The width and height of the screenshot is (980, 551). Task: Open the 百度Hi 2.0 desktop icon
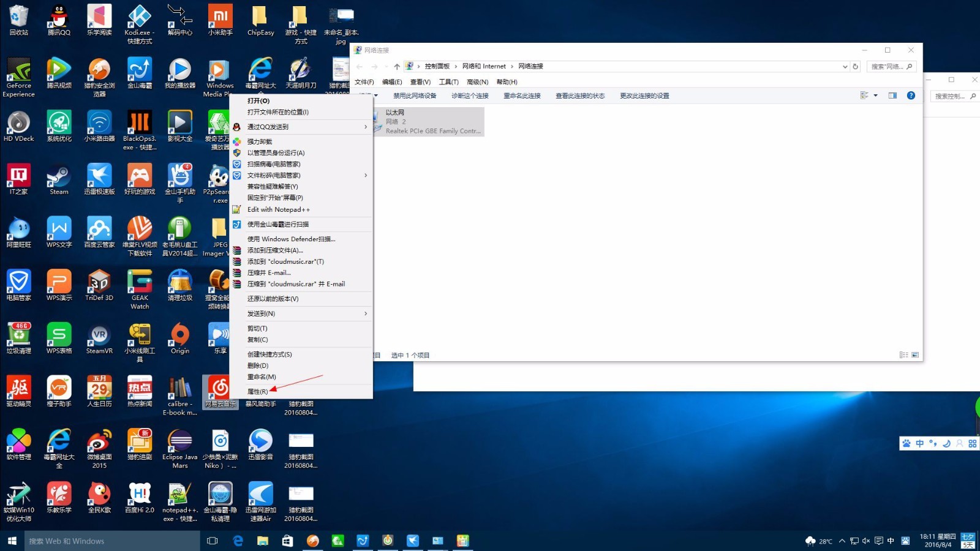[x=140, y=498]
